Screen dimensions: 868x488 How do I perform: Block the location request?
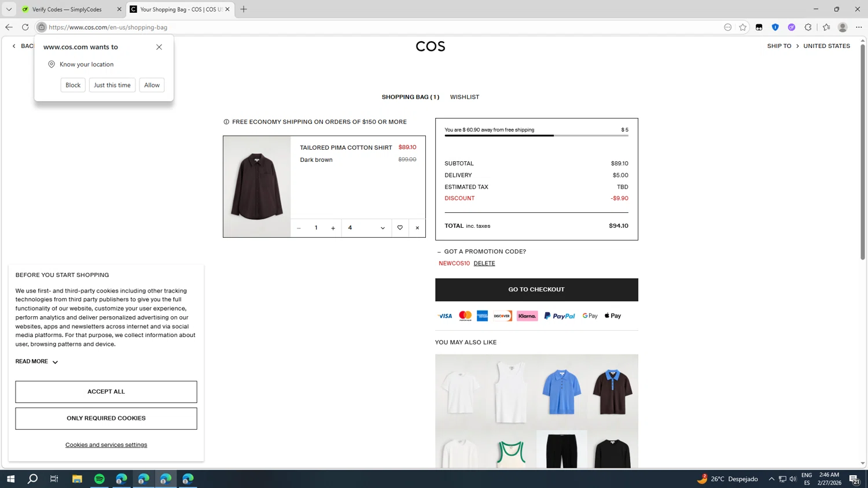click(73, 85)
